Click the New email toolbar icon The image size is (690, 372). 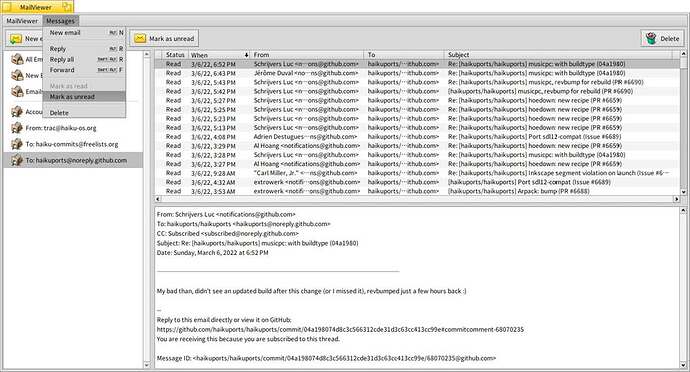click(16, 39)
